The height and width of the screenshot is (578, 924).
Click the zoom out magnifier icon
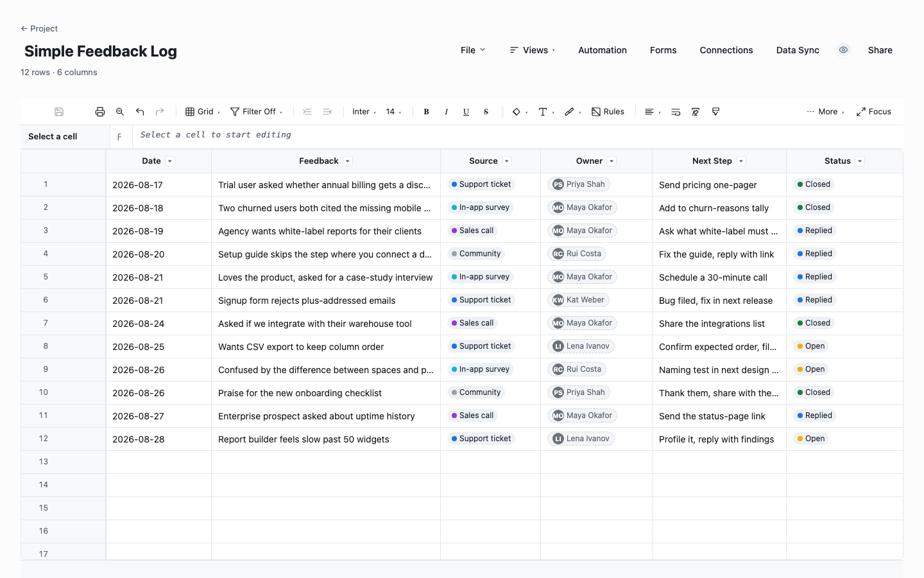120,112
